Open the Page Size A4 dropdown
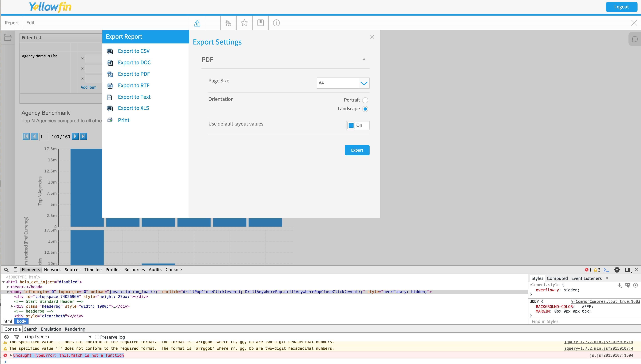 [x=343, y=83]
